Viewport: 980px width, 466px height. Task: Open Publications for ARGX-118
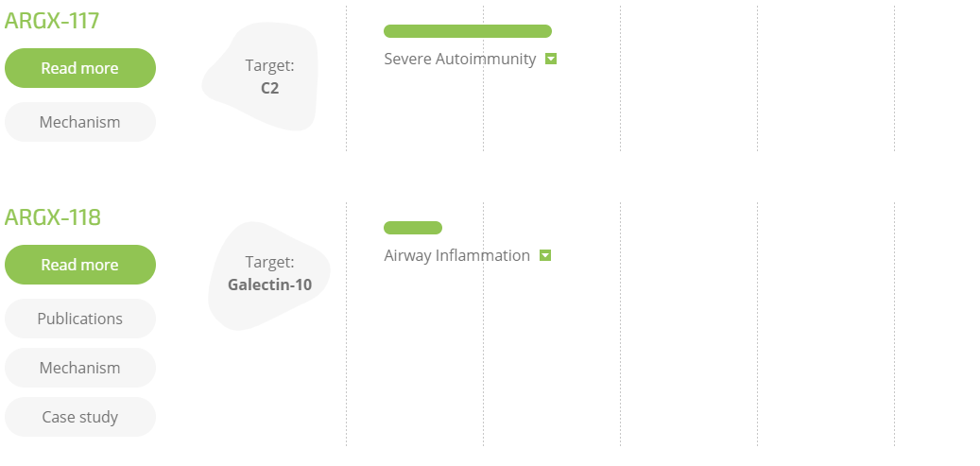pyautogui.click(x=80, y=319)
